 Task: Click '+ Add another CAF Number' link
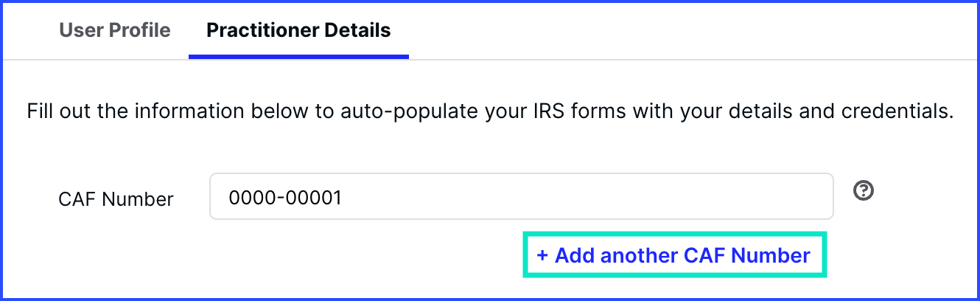673,255
